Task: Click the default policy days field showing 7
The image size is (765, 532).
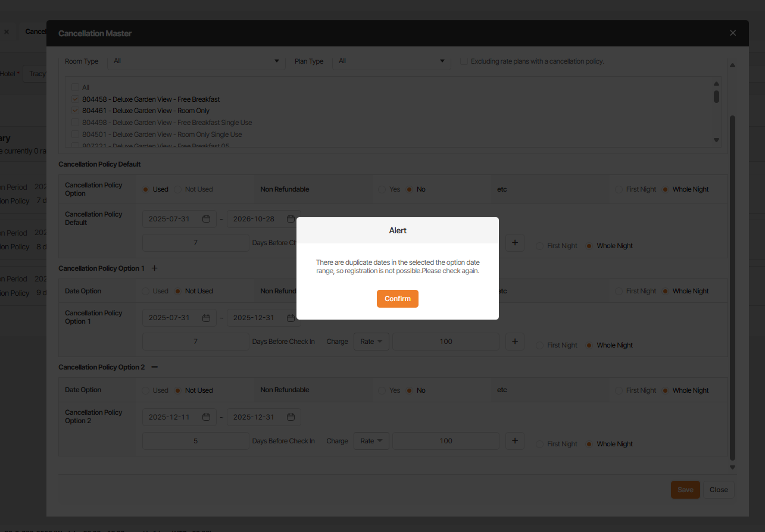Action: tap(195, 243)
